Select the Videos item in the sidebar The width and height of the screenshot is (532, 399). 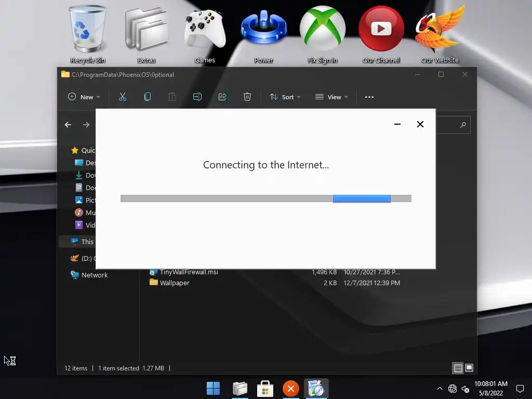tap(85, 225)
